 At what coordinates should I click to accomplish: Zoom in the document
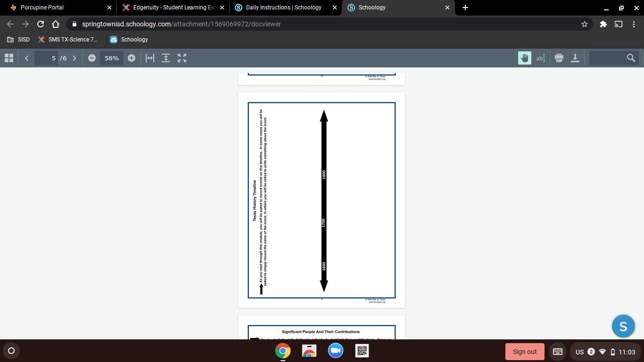click(132, 58)
